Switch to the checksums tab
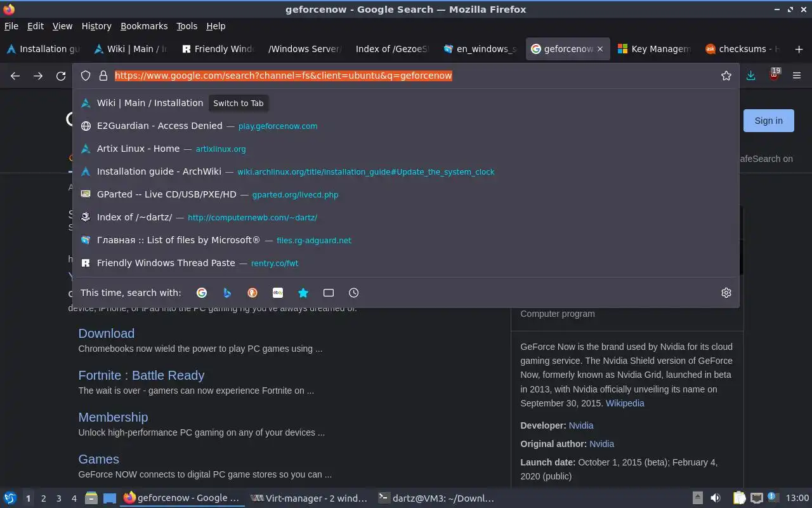 point(742,49)
